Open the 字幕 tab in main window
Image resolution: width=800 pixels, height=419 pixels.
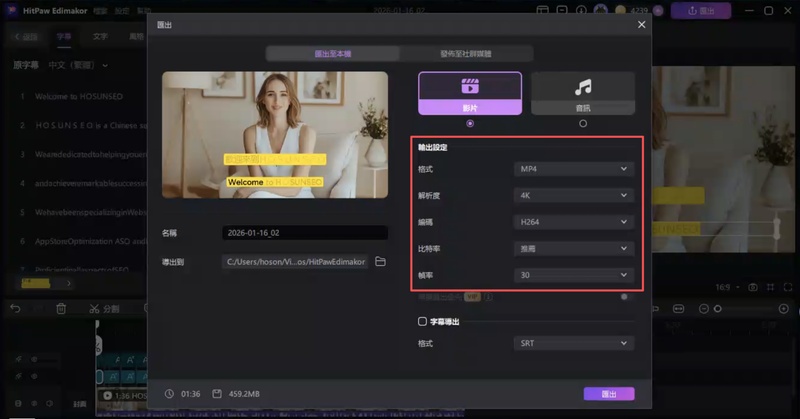tap(64, 37)
